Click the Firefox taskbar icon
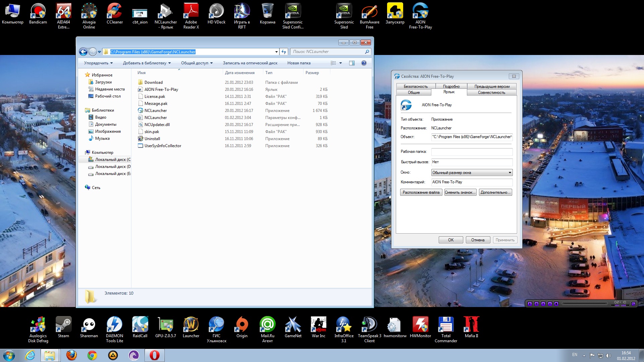The width and height of the screenshot is (644, 362). click(71, 355)
